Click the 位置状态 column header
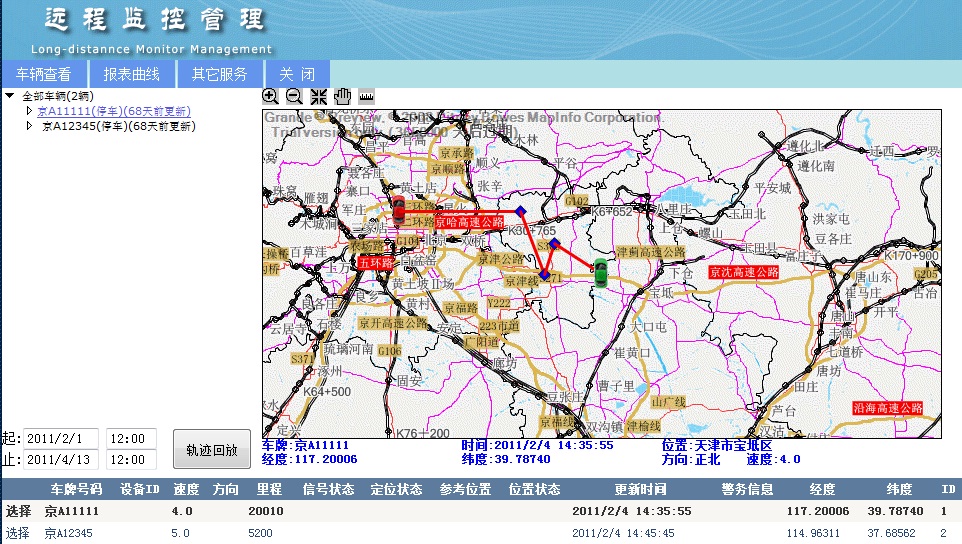Screen dimensions: 962x544 pyautogui.click(x=534, y=489)
